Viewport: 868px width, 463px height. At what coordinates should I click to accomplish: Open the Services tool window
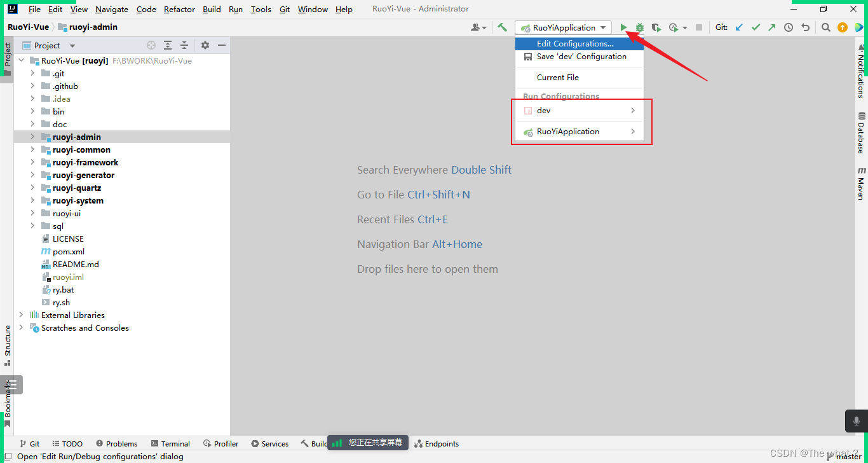pos(269,444)
